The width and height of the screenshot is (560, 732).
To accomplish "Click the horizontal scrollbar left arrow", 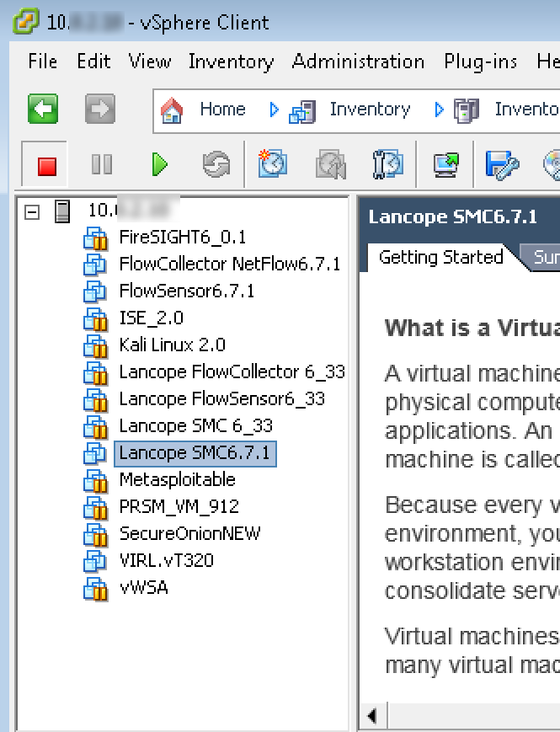I will point(372,717).
